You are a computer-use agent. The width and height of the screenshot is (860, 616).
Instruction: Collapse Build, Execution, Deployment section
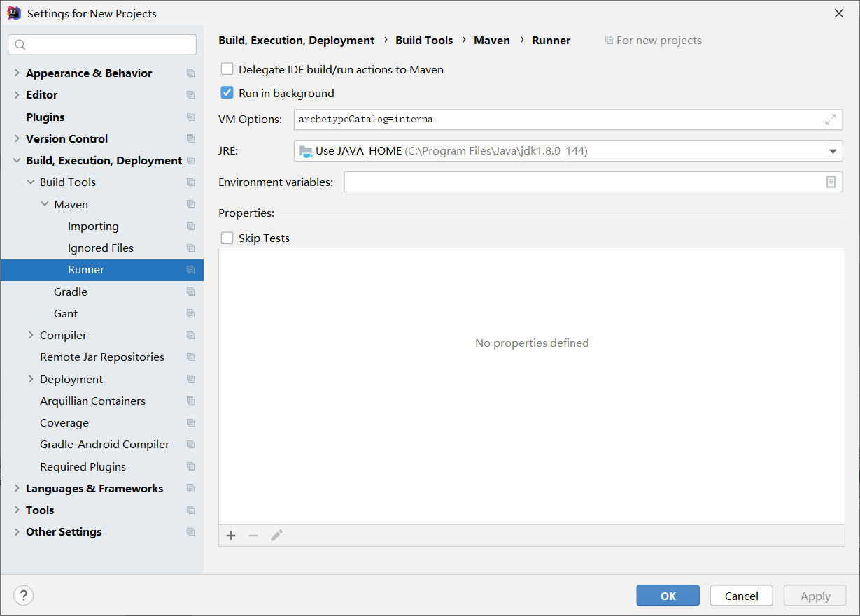17,160
